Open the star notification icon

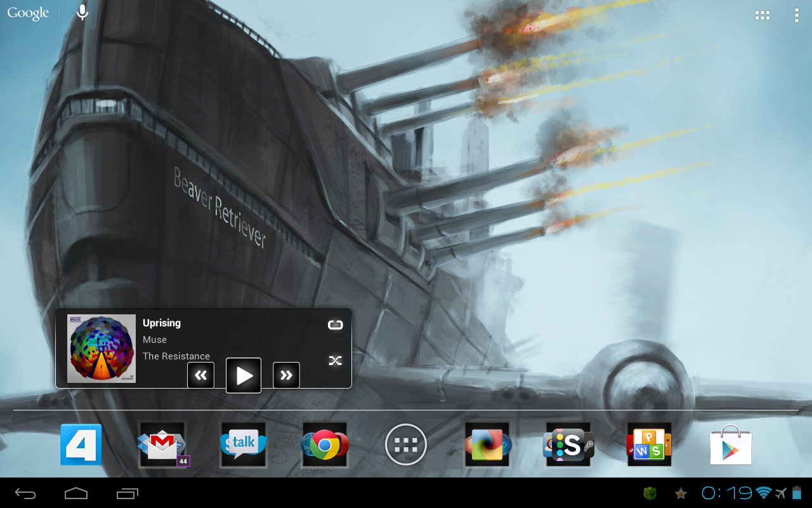click(681, 493)
